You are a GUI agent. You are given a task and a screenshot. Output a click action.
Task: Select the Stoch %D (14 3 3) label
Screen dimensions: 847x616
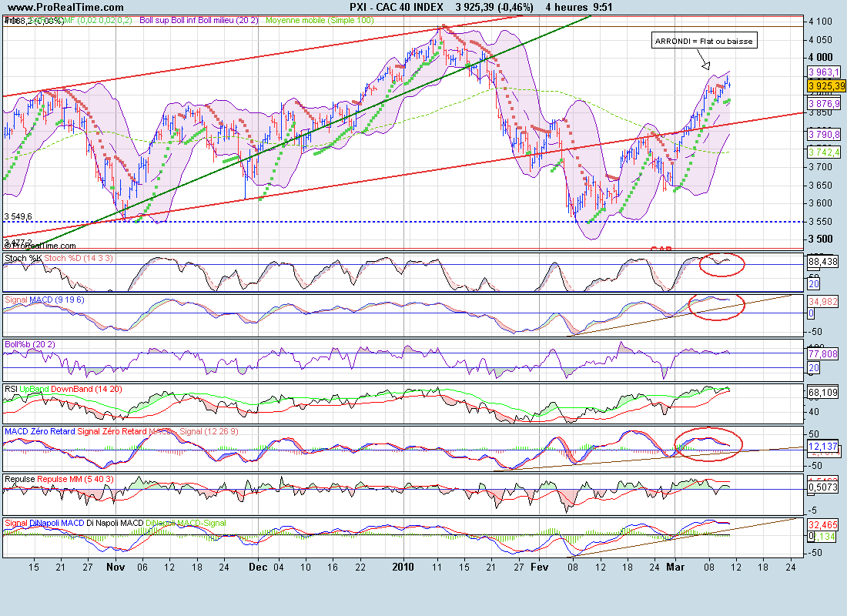point(79,258)
